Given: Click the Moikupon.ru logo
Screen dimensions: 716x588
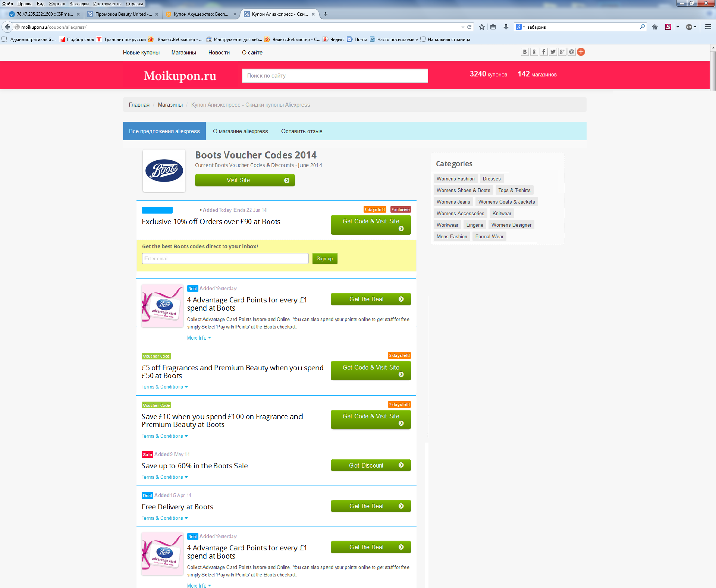Looking at the screenshot, I should tap(180, 76).
